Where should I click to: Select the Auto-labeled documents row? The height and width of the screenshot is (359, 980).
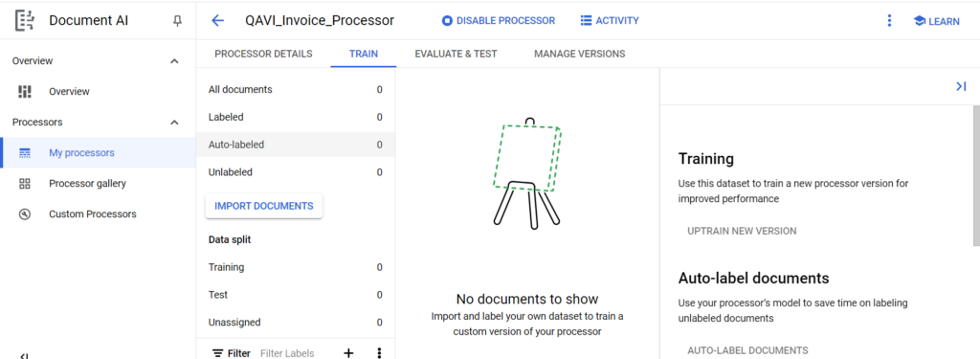(x=295, y=145)
